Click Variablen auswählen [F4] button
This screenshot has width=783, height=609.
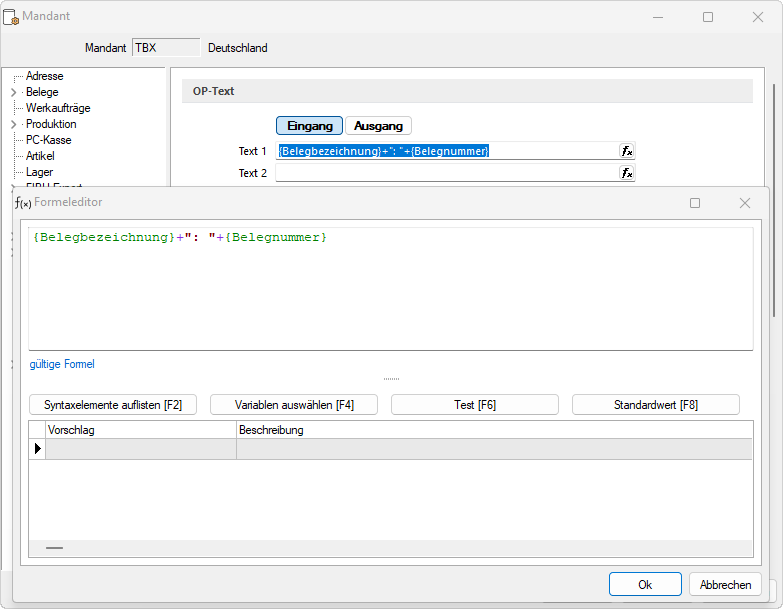(294, 405)
